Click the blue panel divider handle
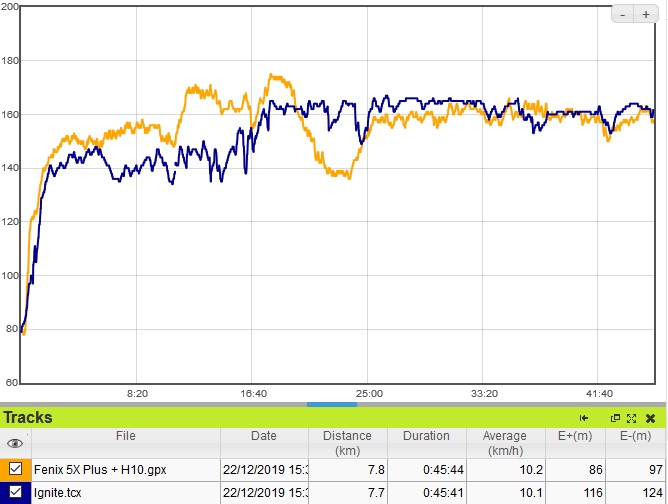Viewport: 668px width, 504px height. click(331, 404)
